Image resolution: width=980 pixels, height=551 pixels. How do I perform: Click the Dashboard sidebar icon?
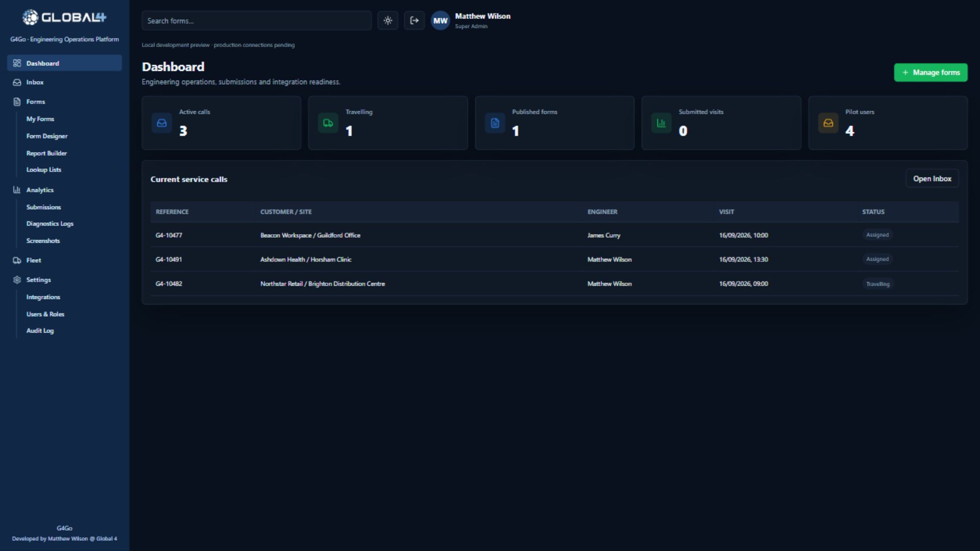[17, 63]
